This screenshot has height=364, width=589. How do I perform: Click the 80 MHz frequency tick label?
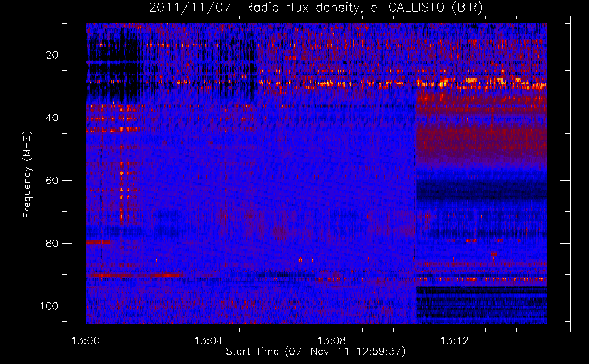coord(52,243)
